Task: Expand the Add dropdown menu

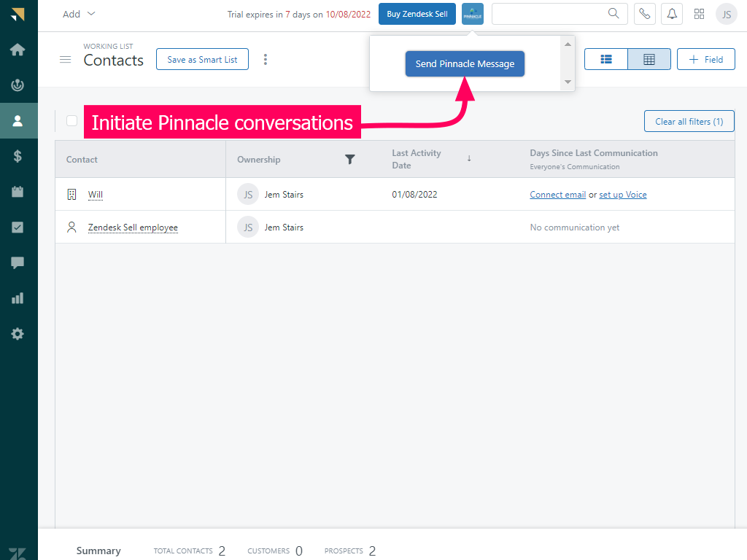Action: 79,14
